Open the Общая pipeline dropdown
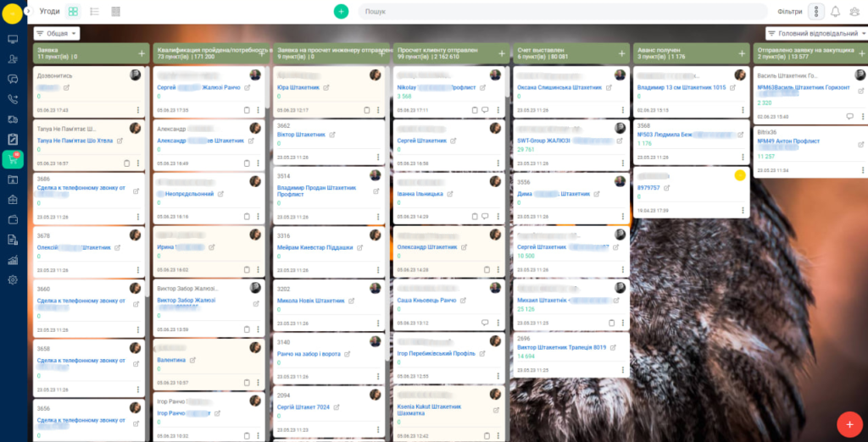The width and height of the screenshot is (868, 442). [x=57, y=33]
